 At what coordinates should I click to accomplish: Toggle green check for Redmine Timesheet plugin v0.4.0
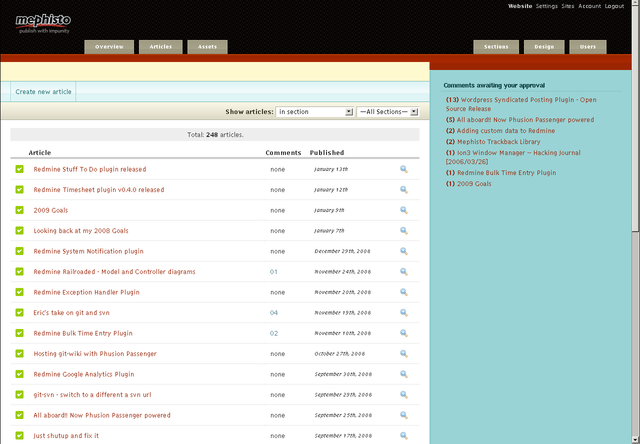pos(20,189)
